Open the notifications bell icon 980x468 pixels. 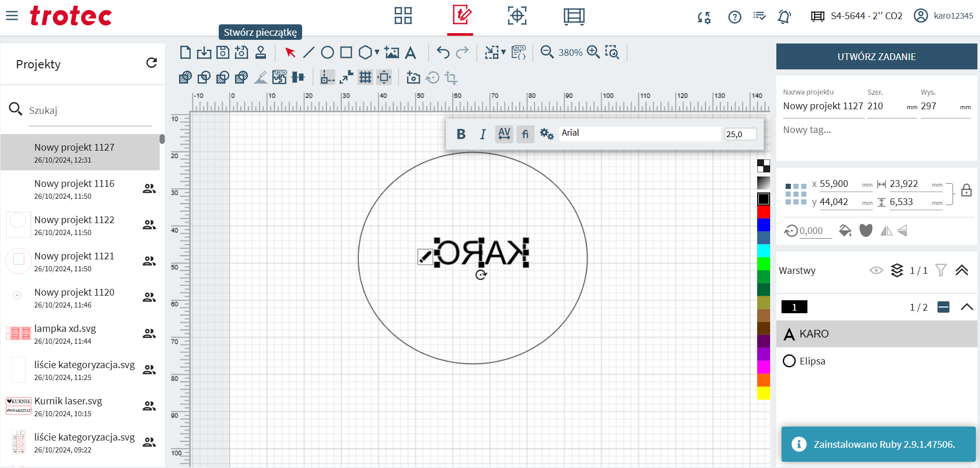[x=784, y=17]
